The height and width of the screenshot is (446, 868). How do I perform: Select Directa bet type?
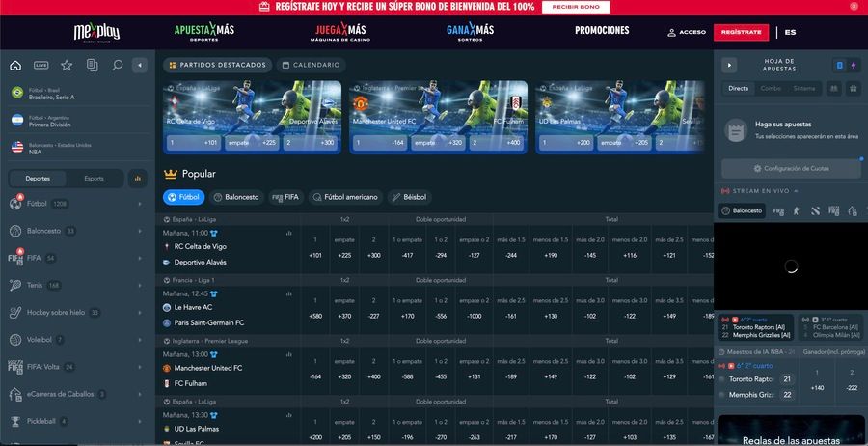point(739,89)
